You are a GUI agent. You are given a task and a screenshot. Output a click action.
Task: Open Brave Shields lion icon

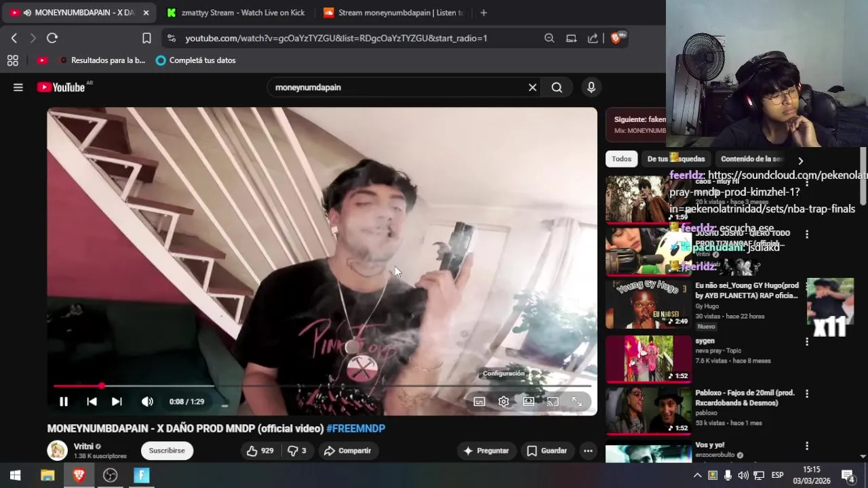616,38
